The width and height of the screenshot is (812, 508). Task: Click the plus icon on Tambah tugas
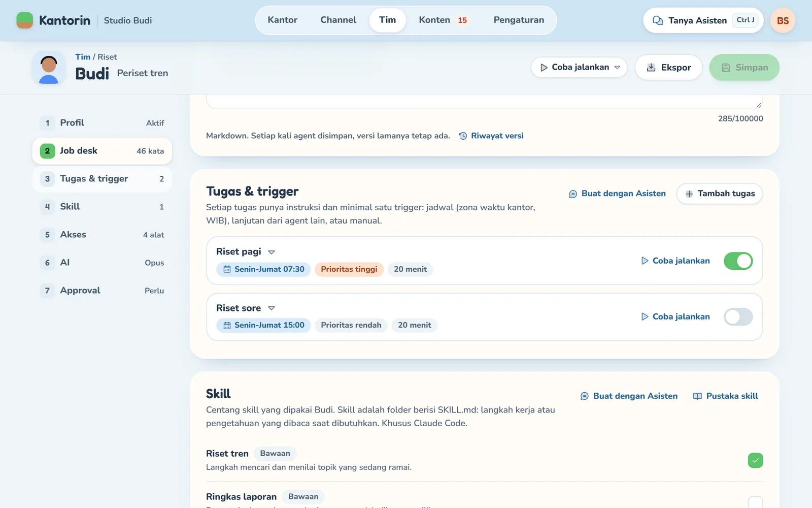coord(689,194)
